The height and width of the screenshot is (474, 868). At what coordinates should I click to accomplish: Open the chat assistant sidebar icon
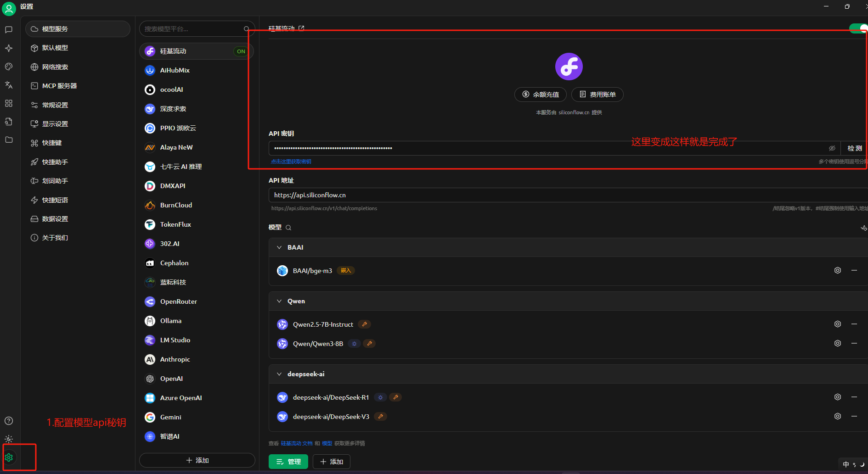tap(9, 30)
